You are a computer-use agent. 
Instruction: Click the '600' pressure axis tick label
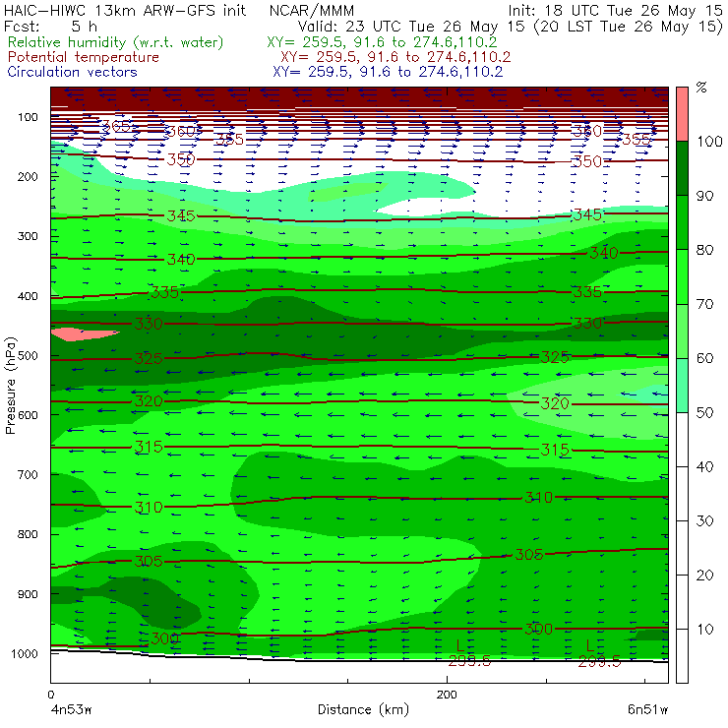tap(28, 415)
